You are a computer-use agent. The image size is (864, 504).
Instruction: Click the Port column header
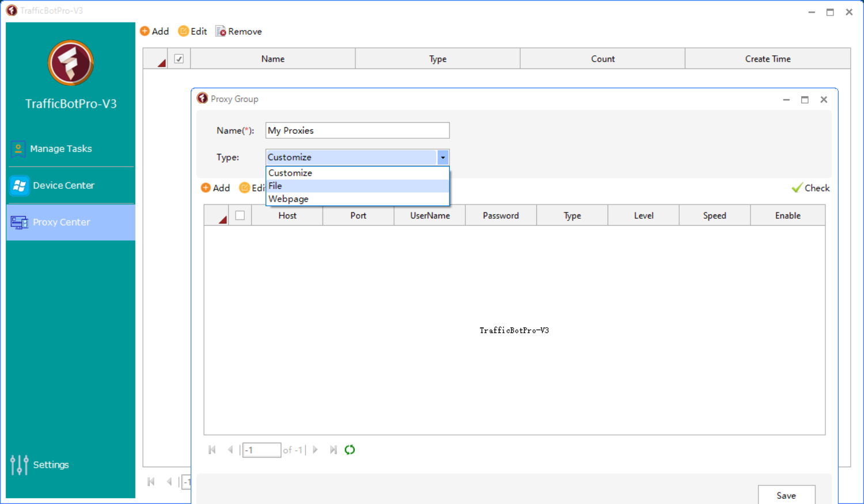358,215
